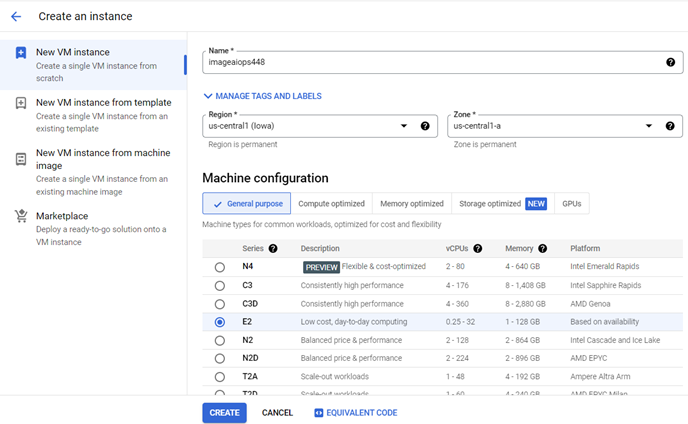Image resolution: width=688 pixels, height=424 pixels.
Task: Click the Series column help icon
Action: 273,248
